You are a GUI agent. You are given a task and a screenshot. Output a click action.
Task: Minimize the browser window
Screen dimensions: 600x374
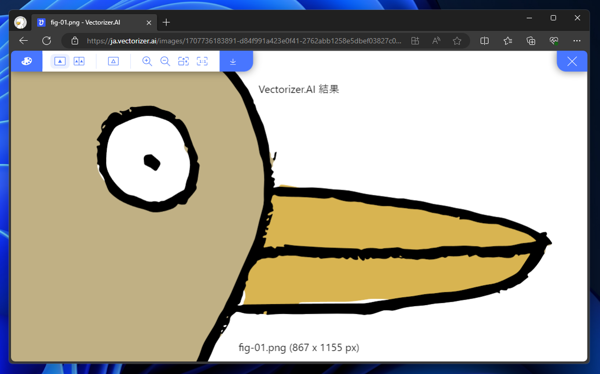(x=529, y=18)
